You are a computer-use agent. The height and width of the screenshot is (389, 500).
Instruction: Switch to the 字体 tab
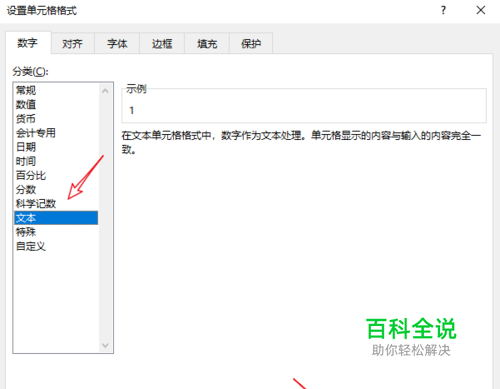[117, 43]
